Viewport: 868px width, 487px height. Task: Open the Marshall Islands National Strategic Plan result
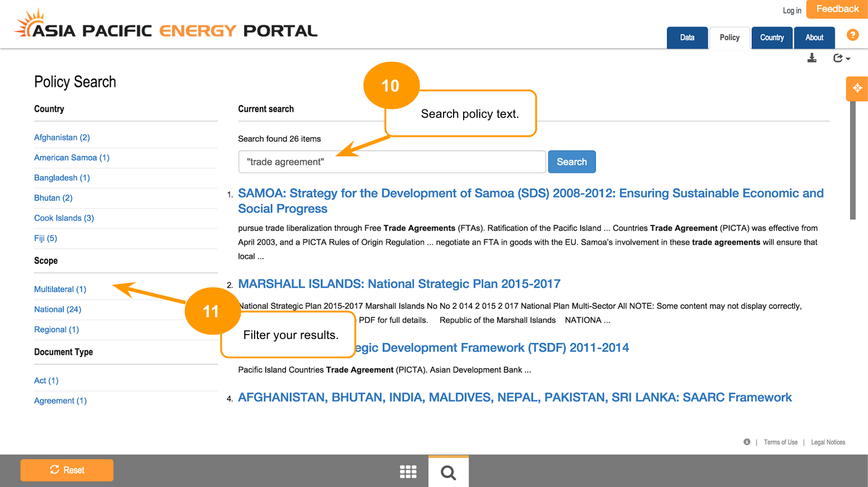click(399, 284)
